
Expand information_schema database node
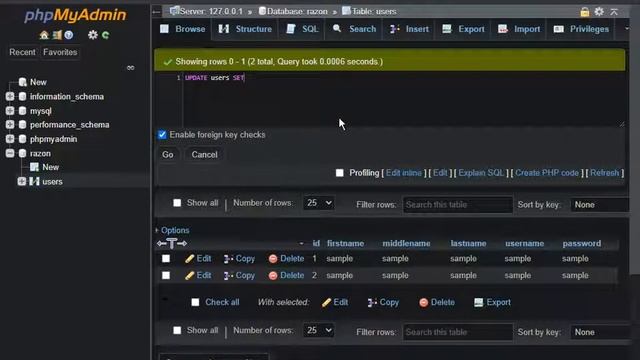(10, 96)
